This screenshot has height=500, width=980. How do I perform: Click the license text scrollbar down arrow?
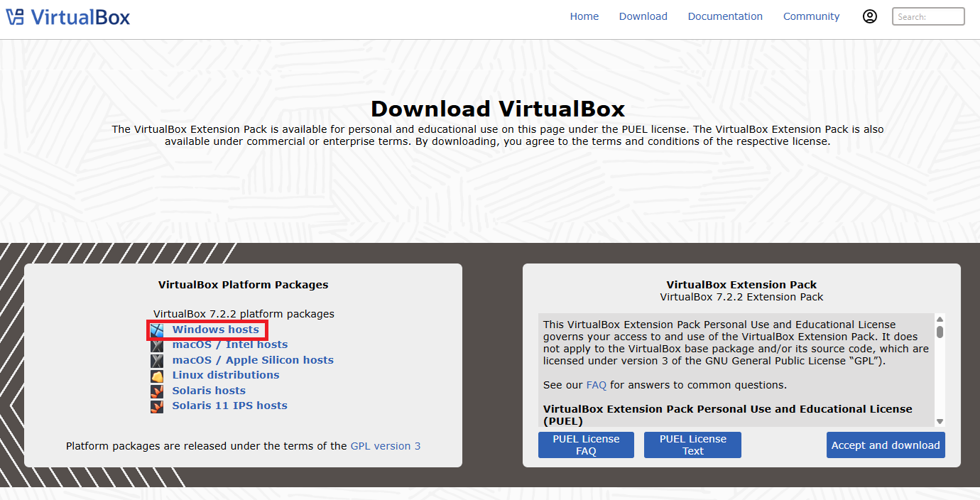(x=940, y=421)
